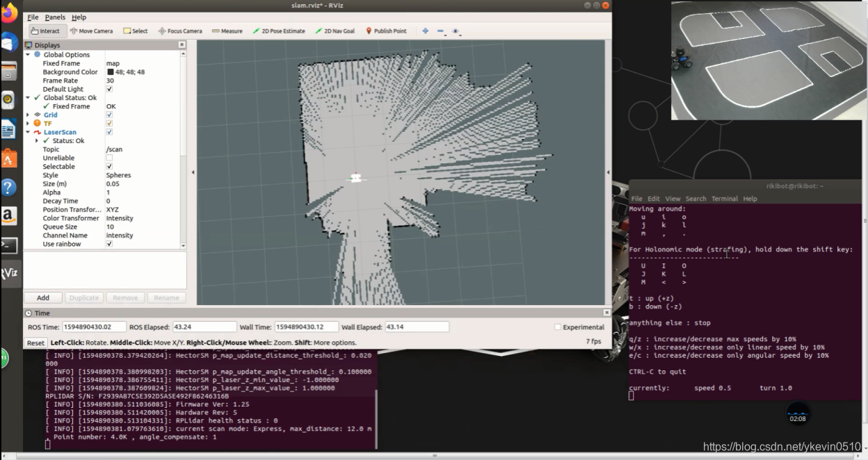Expand the TF display node

click(x=29, y=123)
